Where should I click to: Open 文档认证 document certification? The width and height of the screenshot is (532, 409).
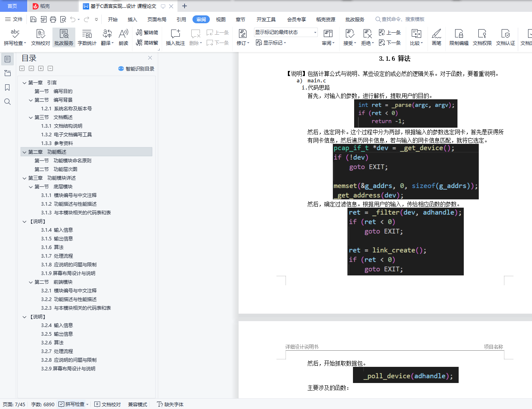[505, 37]
